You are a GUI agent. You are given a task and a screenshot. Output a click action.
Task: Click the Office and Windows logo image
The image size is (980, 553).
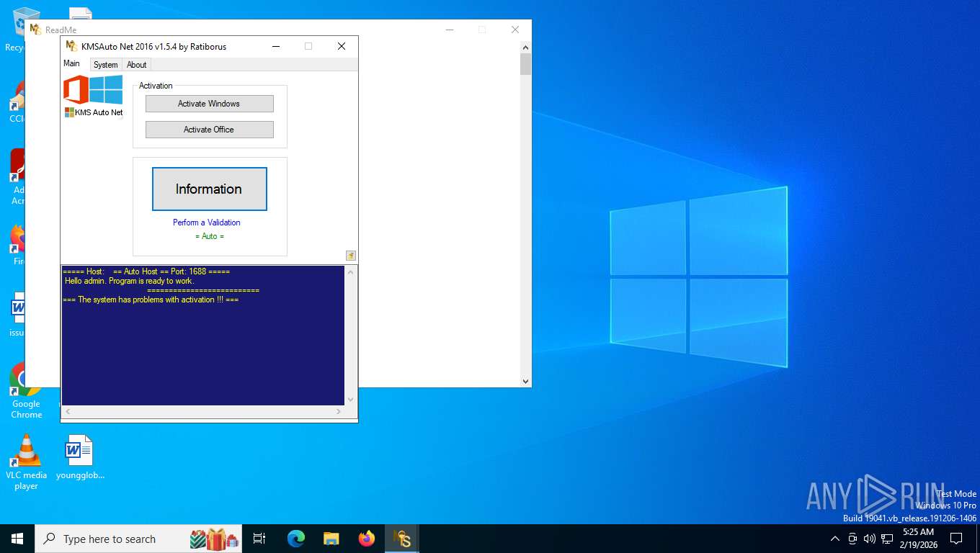pyautogui.click(x=93, y=90)
